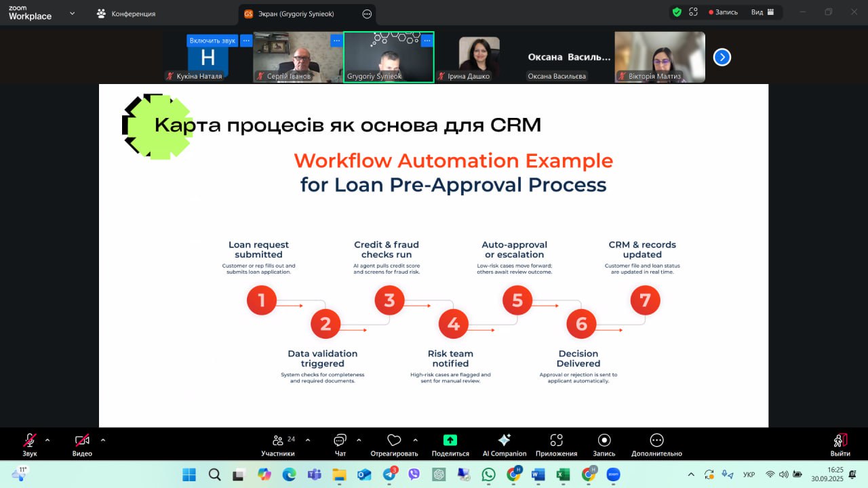The width and height of the screenshot is (868, 488).
Task: Open options menu on Grygoriy Synieok tile
Action: (x=427, y=41)
